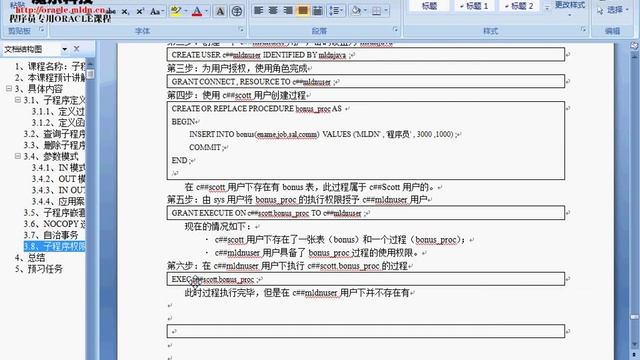Collapse the 3.1、子程序定义 node
Image resolution: width=640 pixels, height=360 pixels.
tap(18, 100)
